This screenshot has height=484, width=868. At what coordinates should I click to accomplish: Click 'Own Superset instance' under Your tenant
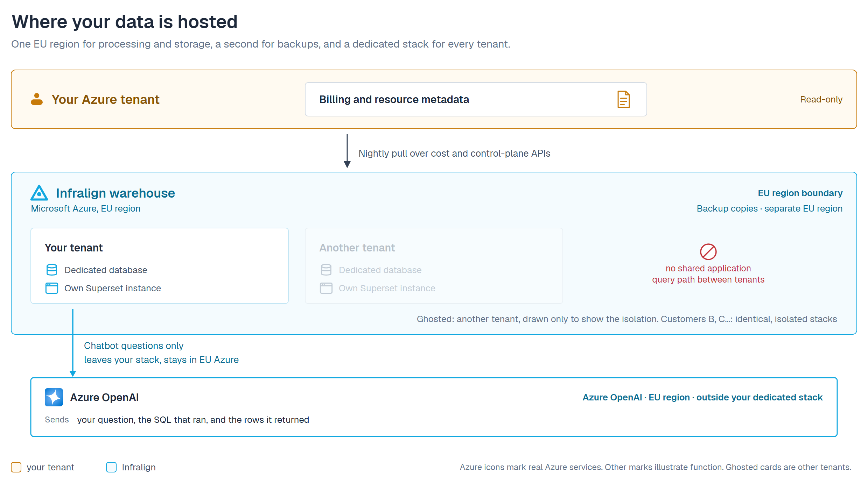(113, 288)
